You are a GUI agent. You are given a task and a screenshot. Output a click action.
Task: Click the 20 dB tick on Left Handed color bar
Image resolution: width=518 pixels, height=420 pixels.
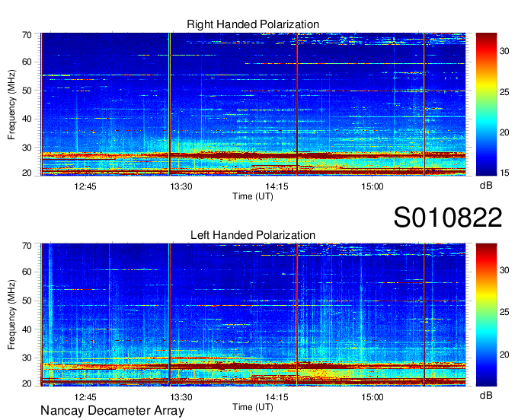[x=504, y=355]
